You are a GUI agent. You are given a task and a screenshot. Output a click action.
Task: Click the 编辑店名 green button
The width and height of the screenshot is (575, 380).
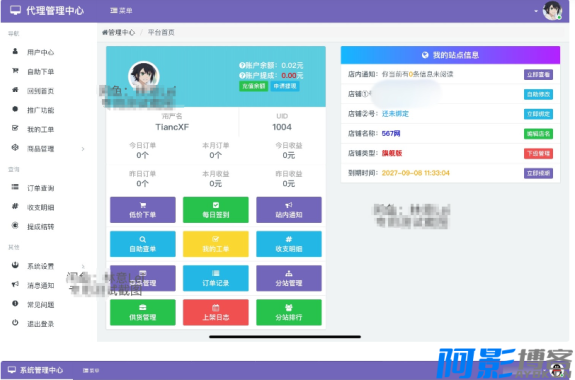pyautogui.click(x=538, y=134)
